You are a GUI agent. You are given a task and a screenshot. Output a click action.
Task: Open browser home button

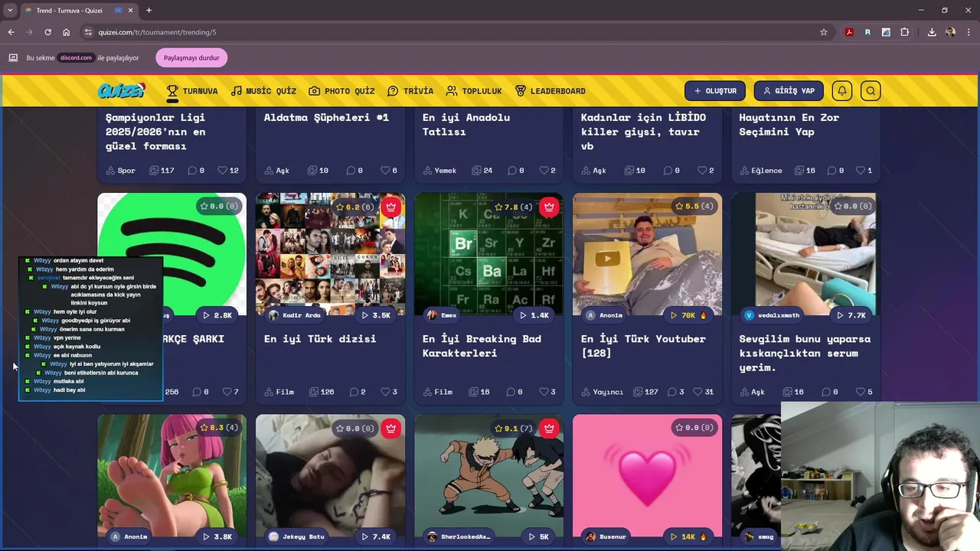66,32
